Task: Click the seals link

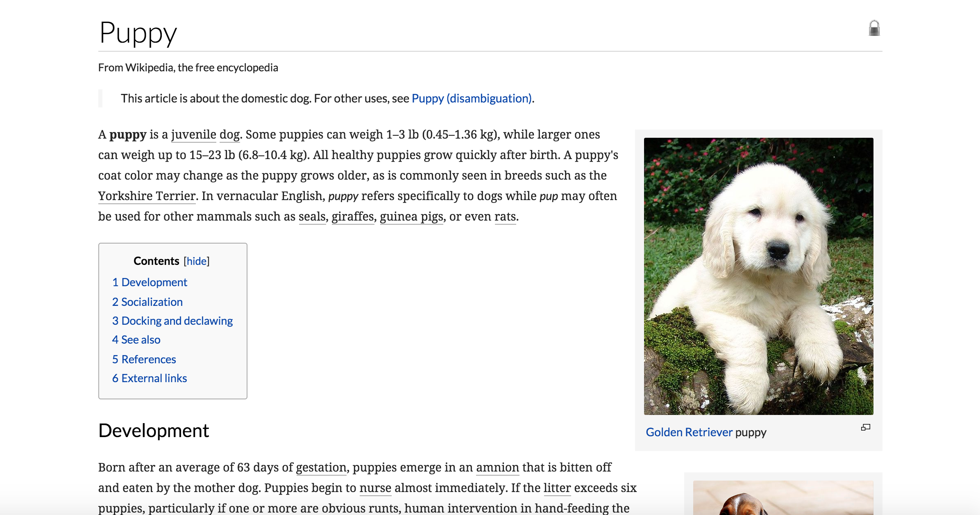Action: tap(312, 216)
